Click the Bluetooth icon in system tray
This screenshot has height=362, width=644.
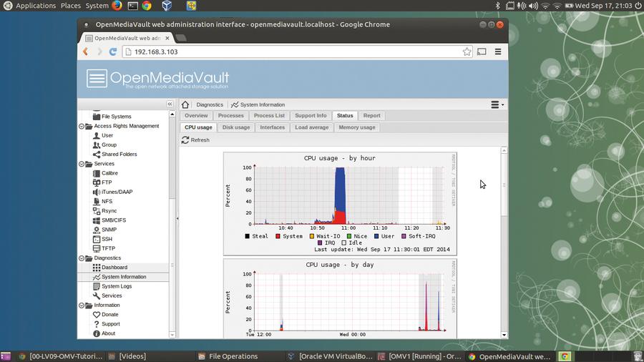pyautogui.click(x=497, y=6)
